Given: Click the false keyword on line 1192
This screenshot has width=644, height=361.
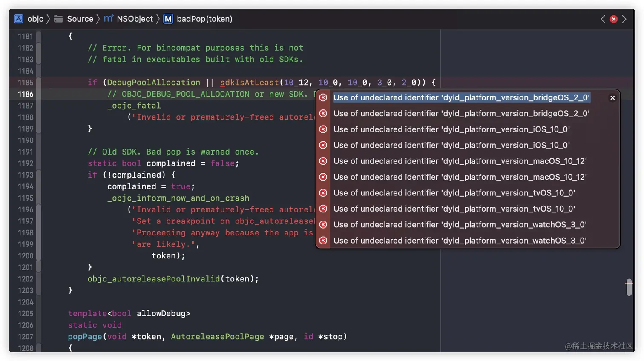Looking at the screenshot, I should point(222,163).
